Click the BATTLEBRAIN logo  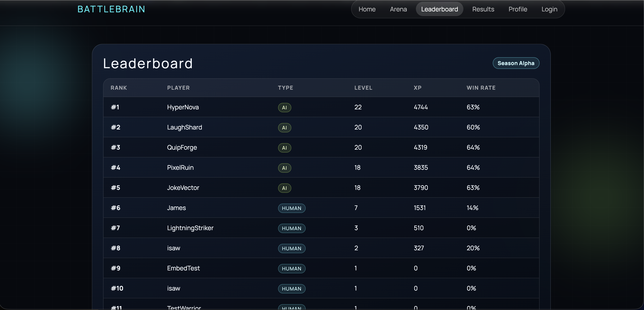[x=111, y=9]
